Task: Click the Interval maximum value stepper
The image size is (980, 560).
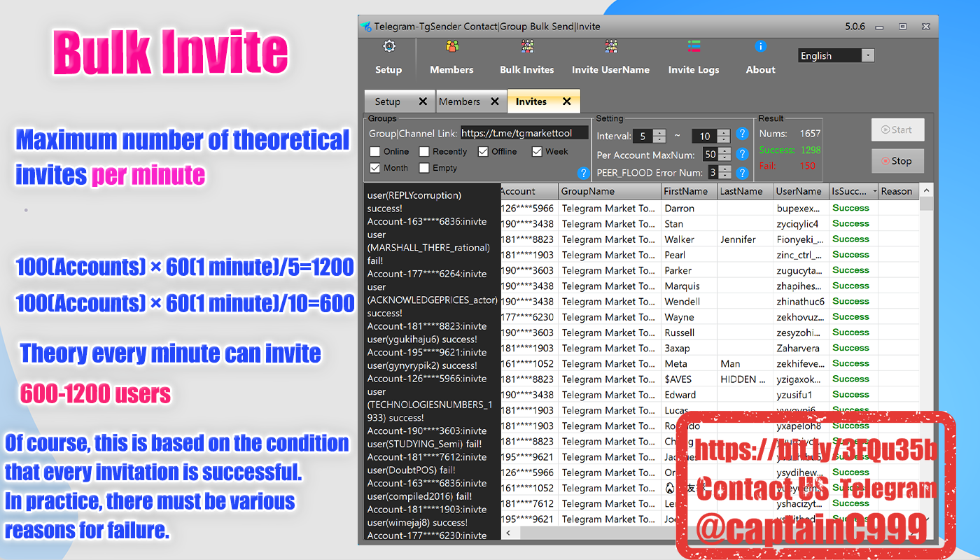Action: [x=724, y=136]
